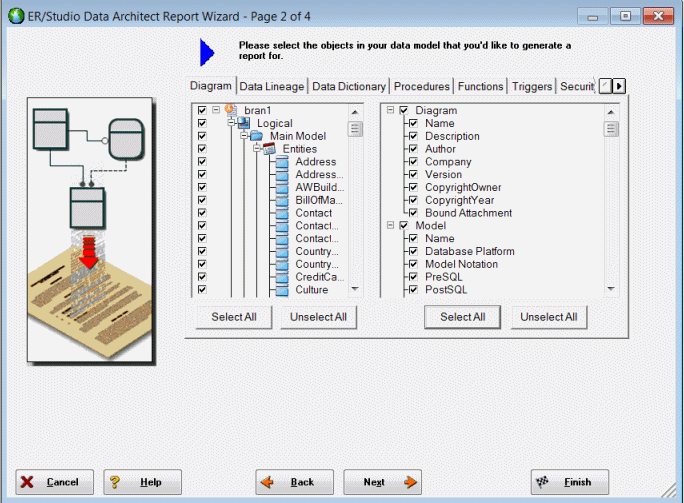Click the bran1 diagram icon
This screenshot has width=684, height=503.
[231, 110]
